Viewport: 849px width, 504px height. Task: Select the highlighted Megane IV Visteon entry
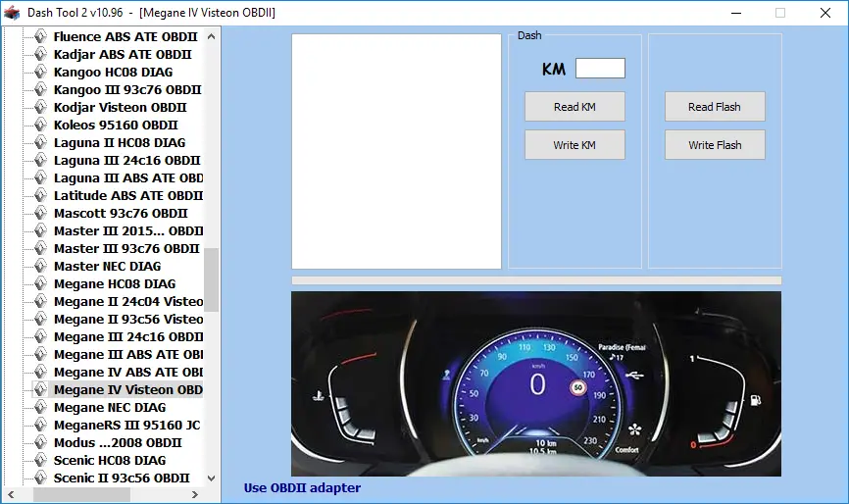[128, 390]
